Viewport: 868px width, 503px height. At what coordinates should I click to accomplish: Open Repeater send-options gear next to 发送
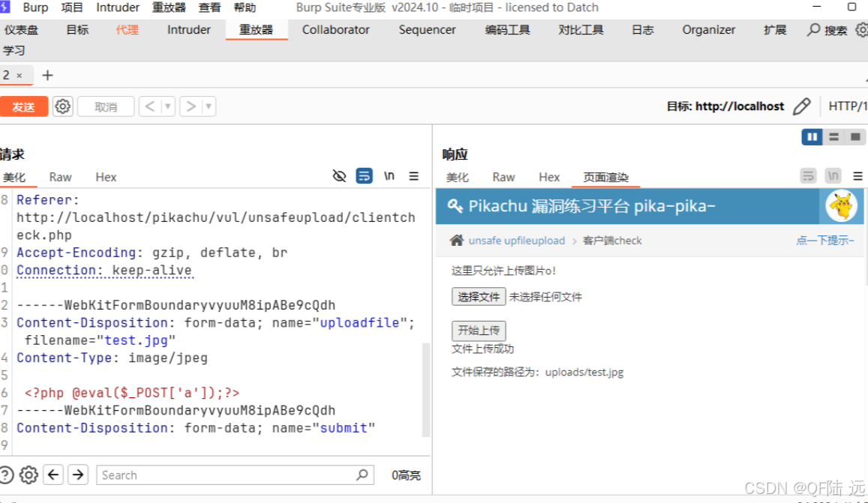click(x=62, y=106)
